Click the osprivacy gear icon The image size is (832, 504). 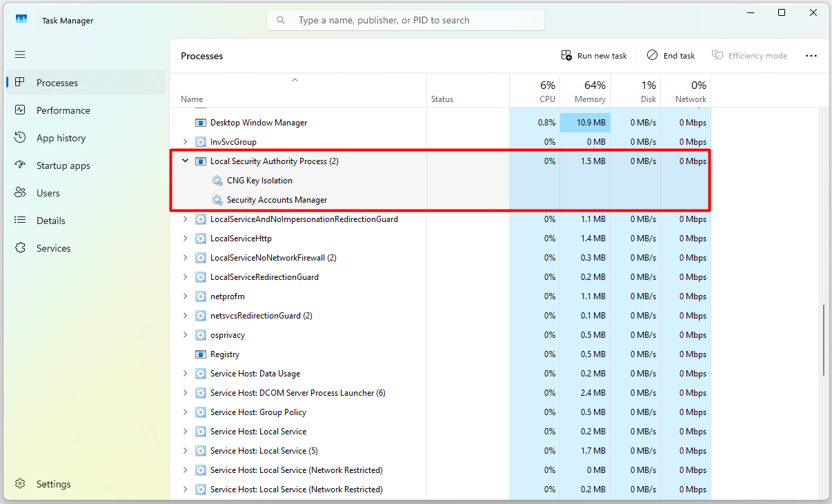pos(201,335)
